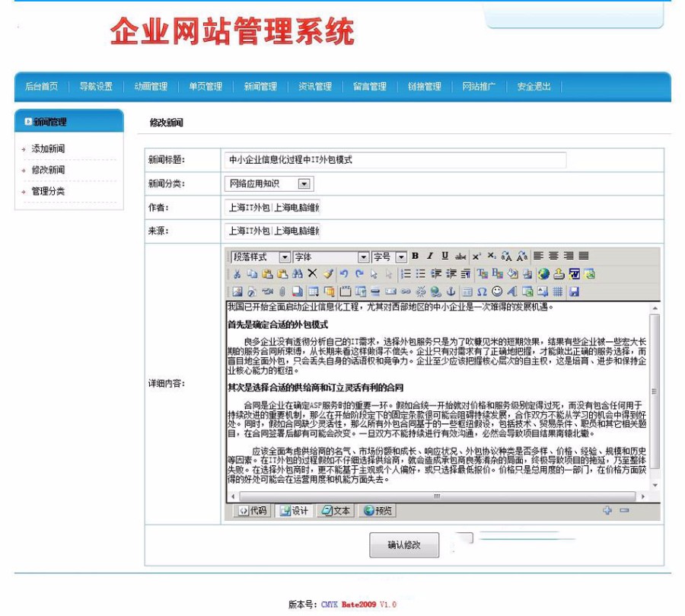685x616 pixels.
Task: Click the superscript icon
Action: pyautogui.click(x=476, y=256)
